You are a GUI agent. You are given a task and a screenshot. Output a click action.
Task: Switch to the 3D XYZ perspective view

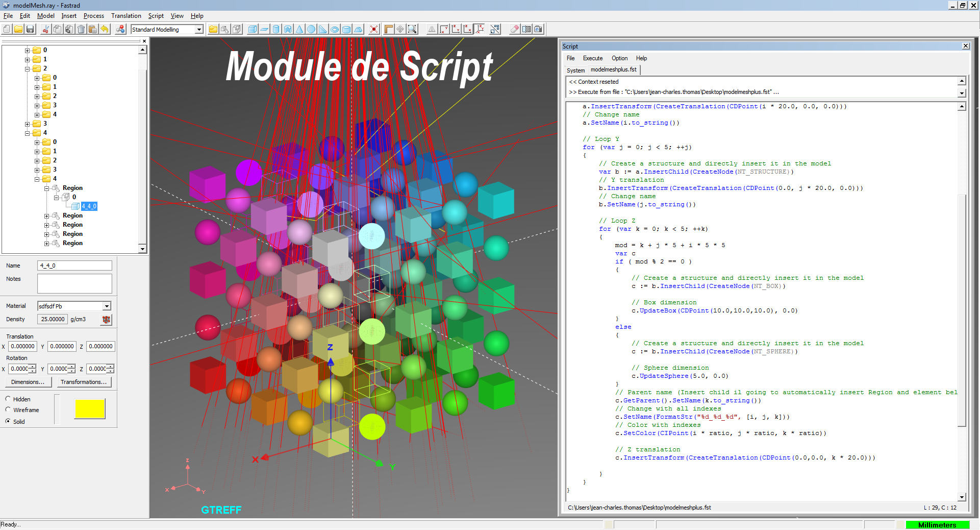(x=480, y=29)
